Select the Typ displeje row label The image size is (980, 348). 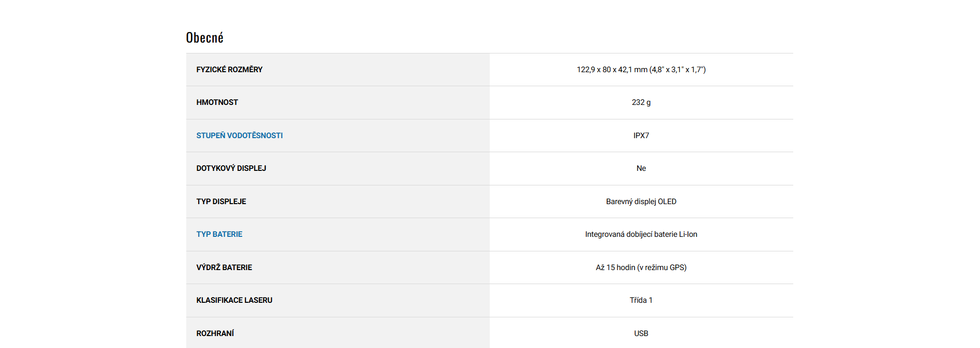tap(221, 202)
